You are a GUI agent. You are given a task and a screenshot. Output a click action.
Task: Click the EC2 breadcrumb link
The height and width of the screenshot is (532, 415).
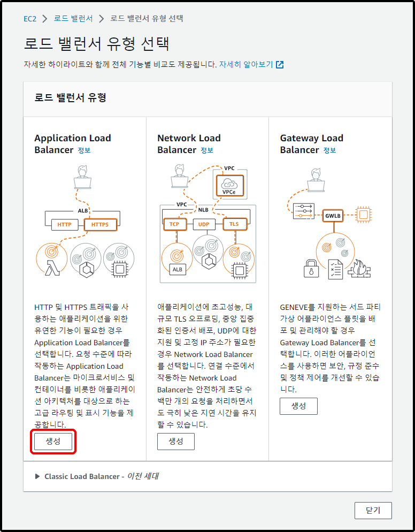click(x=30, y=19)
